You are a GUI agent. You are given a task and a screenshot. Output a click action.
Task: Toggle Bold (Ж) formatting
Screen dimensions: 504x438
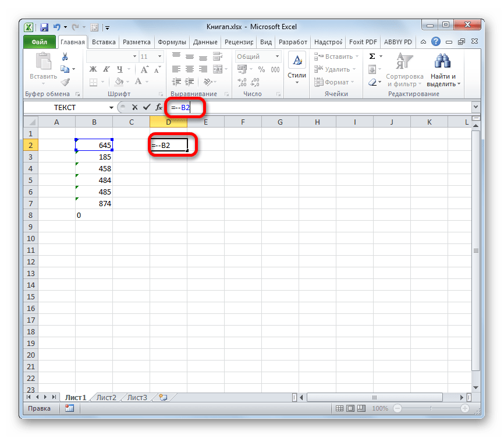coord(93,69)
